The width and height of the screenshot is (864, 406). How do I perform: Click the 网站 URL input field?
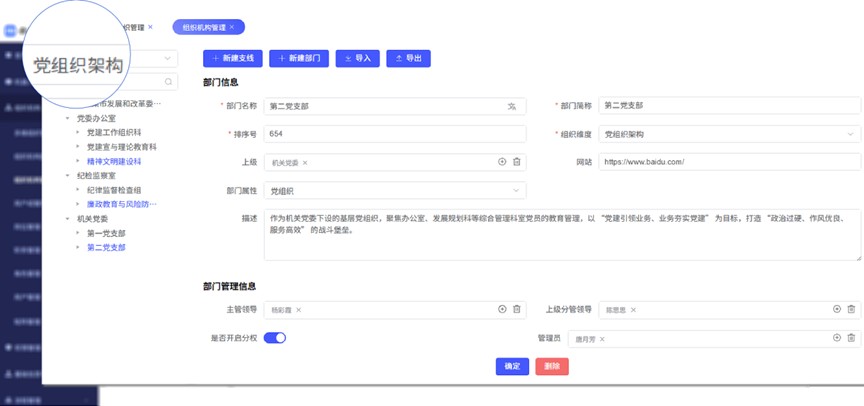(x=725, y=162)
